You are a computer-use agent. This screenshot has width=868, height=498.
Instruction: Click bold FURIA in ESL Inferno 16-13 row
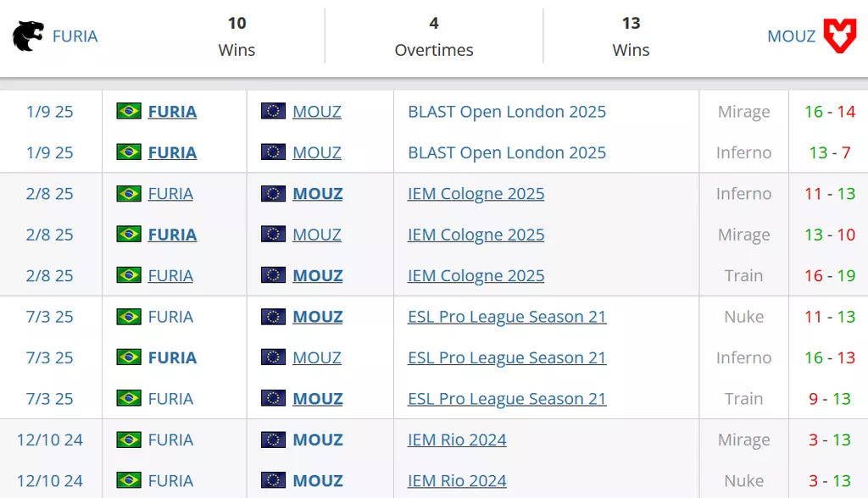click(172, 357)
